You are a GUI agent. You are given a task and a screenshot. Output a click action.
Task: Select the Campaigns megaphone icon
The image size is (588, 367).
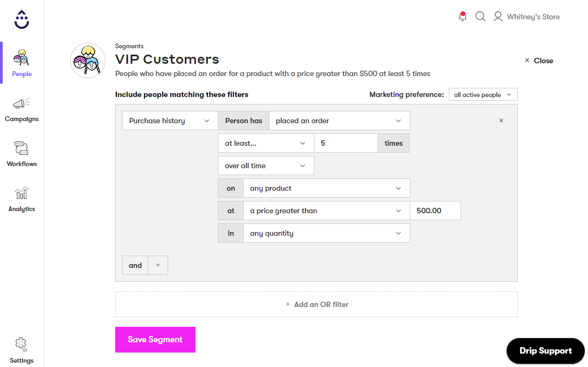[21, 107]
